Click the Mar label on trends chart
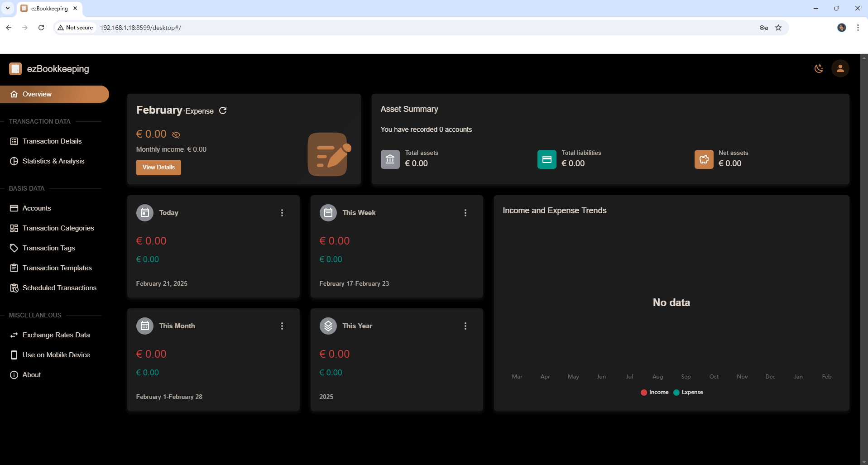This screenshot has height=465, width=868. pos(517,377)
